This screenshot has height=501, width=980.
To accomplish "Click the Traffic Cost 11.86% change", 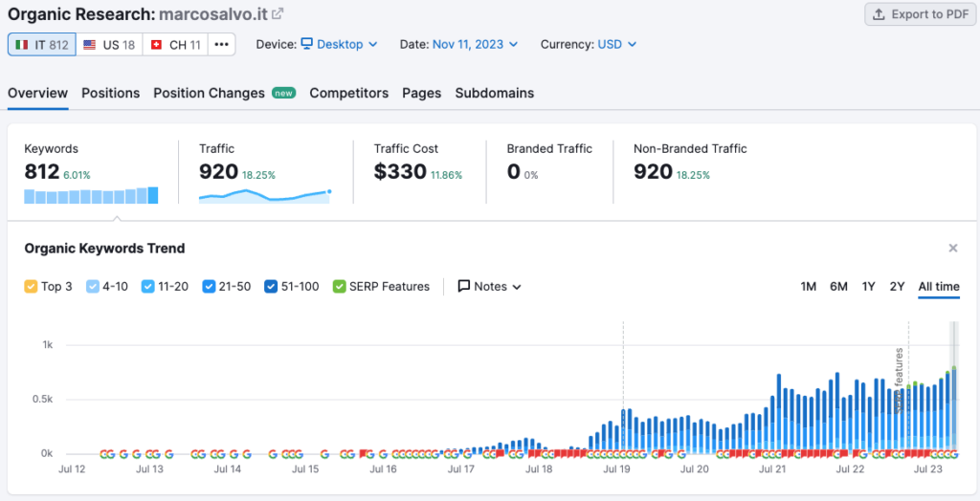I will 446,176.
